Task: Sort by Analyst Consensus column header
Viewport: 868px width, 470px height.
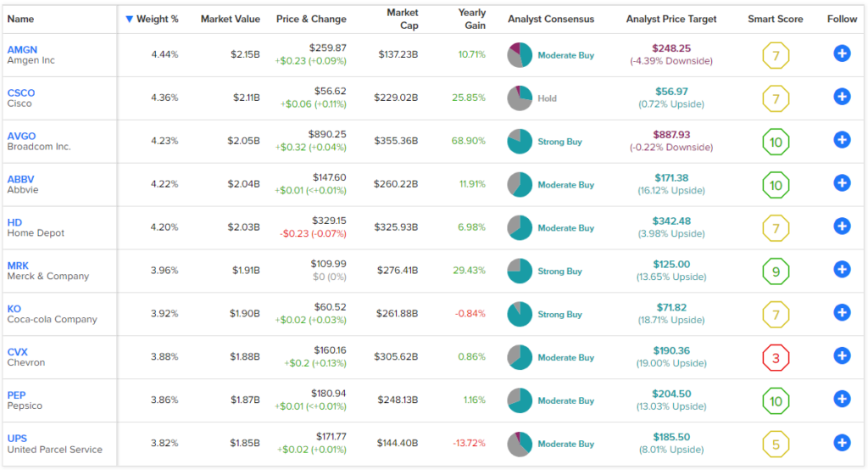Action: pyautogui.click(x=551, y=19)
